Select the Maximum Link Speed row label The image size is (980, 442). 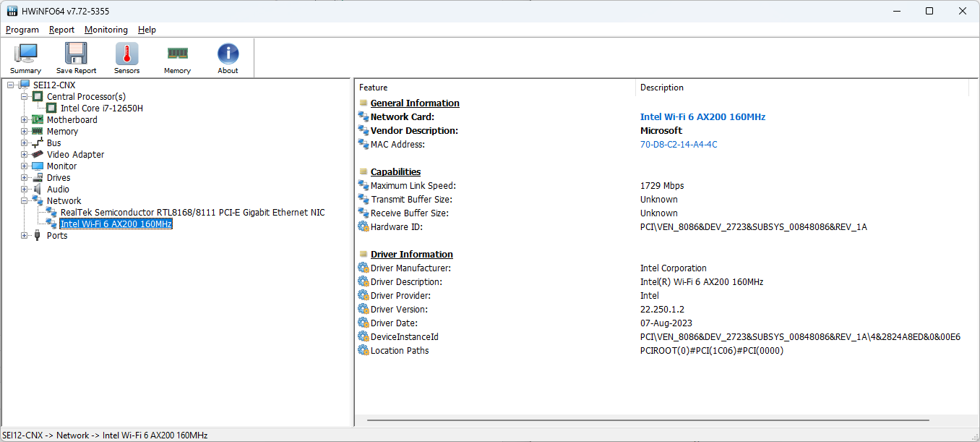click(413, 186)
